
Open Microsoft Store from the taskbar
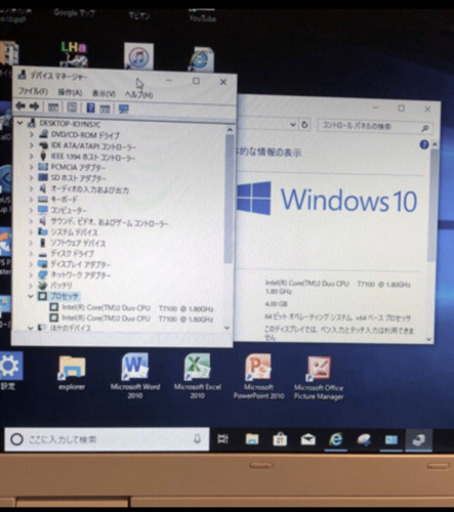pos(280,440)
